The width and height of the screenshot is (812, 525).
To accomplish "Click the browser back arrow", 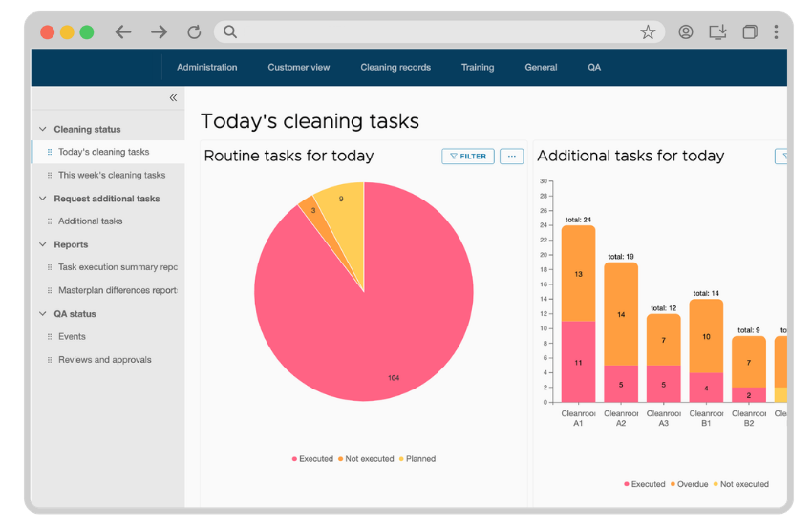I will [123, 32].
